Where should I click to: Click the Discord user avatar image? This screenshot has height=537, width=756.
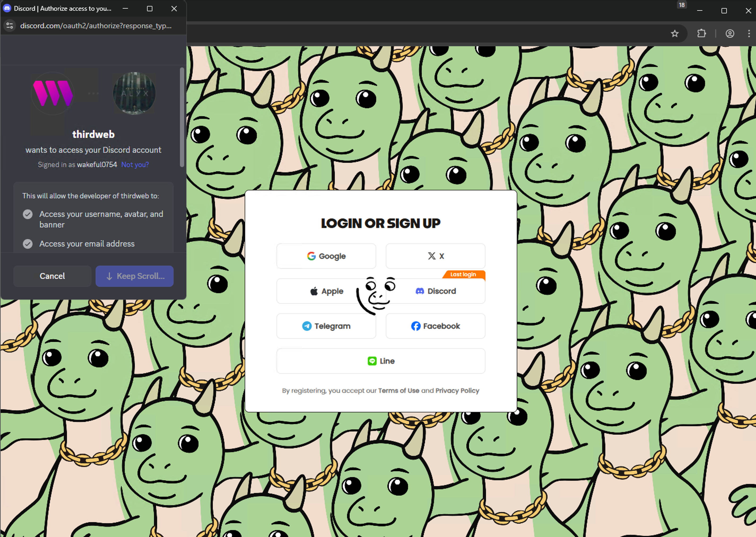click(x=134, y=93)
